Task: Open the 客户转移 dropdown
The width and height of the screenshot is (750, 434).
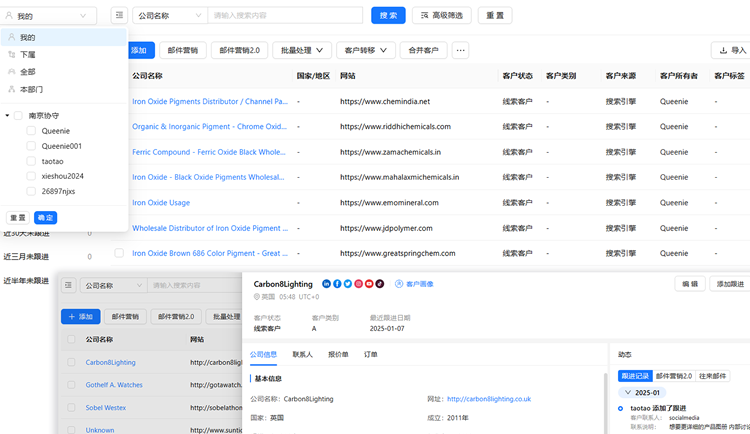Action: point(366,50)
